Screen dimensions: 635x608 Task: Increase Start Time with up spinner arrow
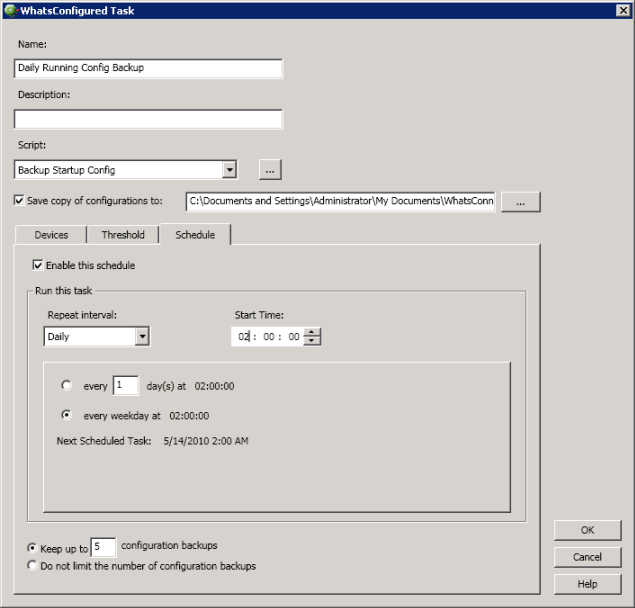[312, 332]
